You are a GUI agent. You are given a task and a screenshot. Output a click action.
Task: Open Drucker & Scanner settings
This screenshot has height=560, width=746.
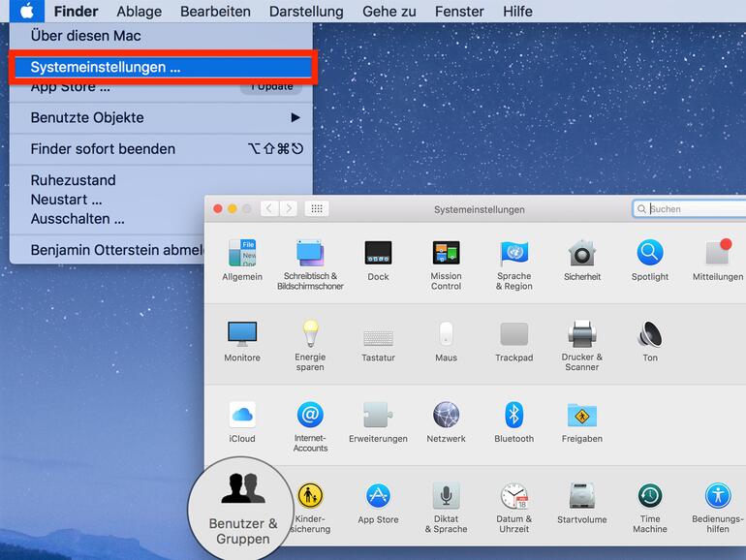(x=582, y=346)
